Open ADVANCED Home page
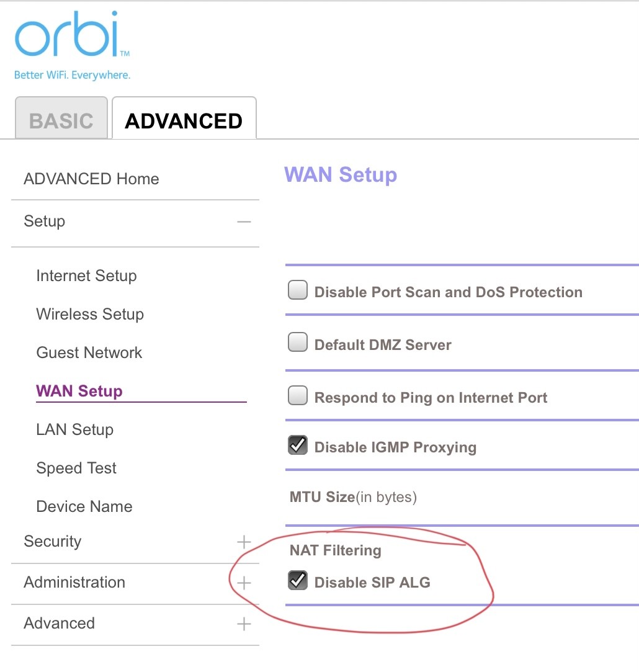The image size is (639, 672). click(x=91, y=179)
